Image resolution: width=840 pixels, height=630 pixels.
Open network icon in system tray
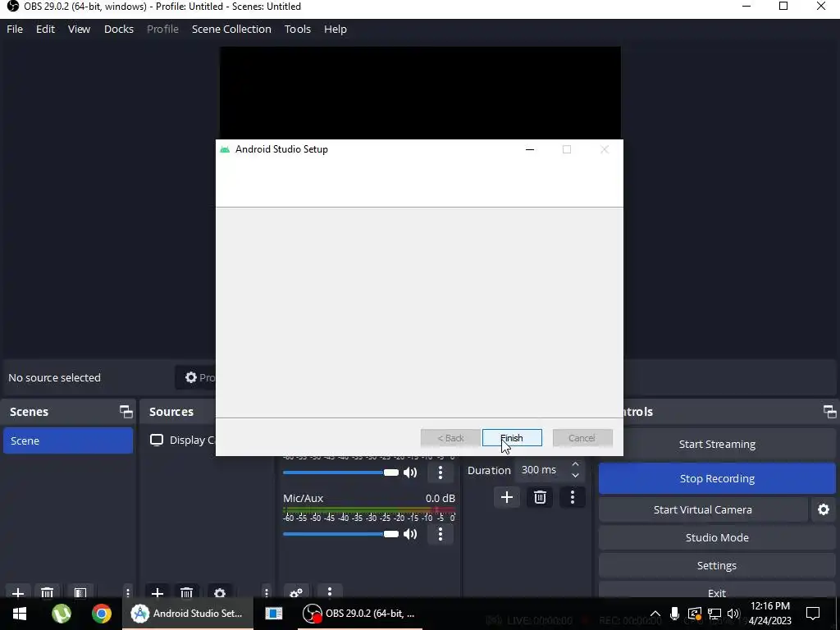pyautogui.click(x=714, y=614)
